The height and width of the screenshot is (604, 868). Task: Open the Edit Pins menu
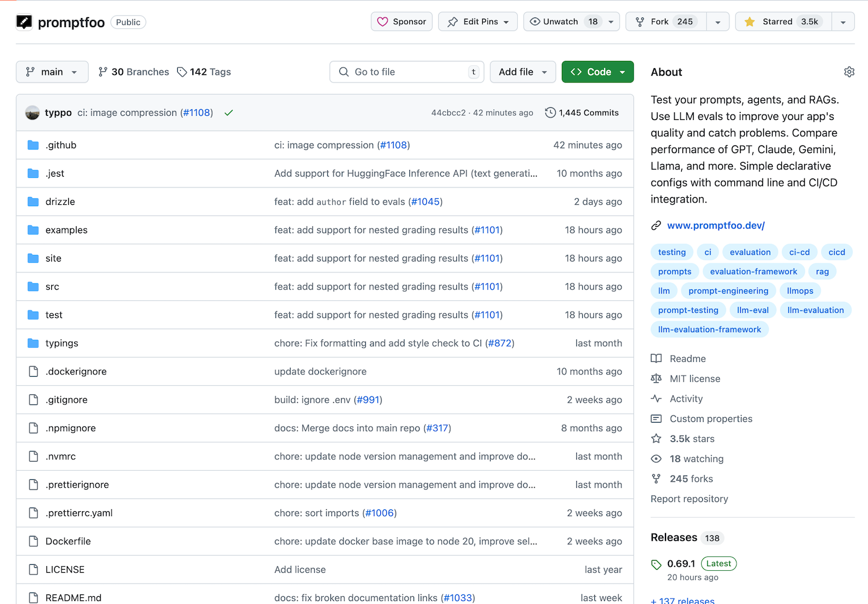pos(477,22)
